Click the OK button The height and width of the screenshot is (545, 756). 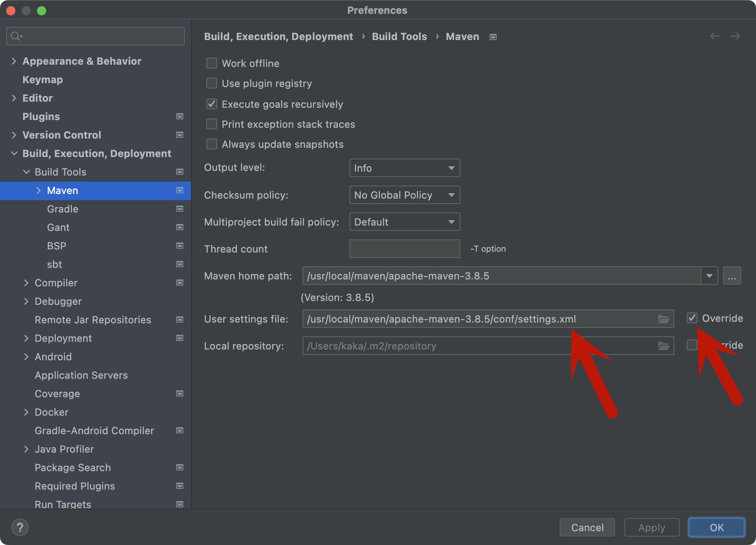[x=716, y=527]
